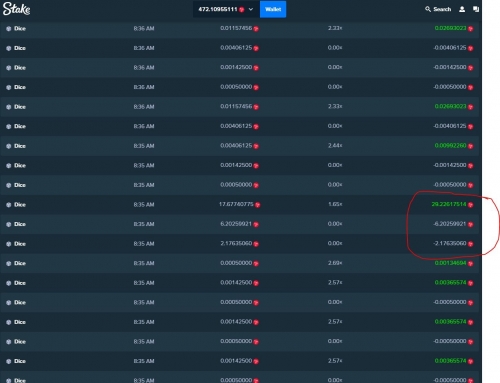Select the bet amount 6.20259921
This screenshot has height=383, width=500.
[x=236, y=224]
